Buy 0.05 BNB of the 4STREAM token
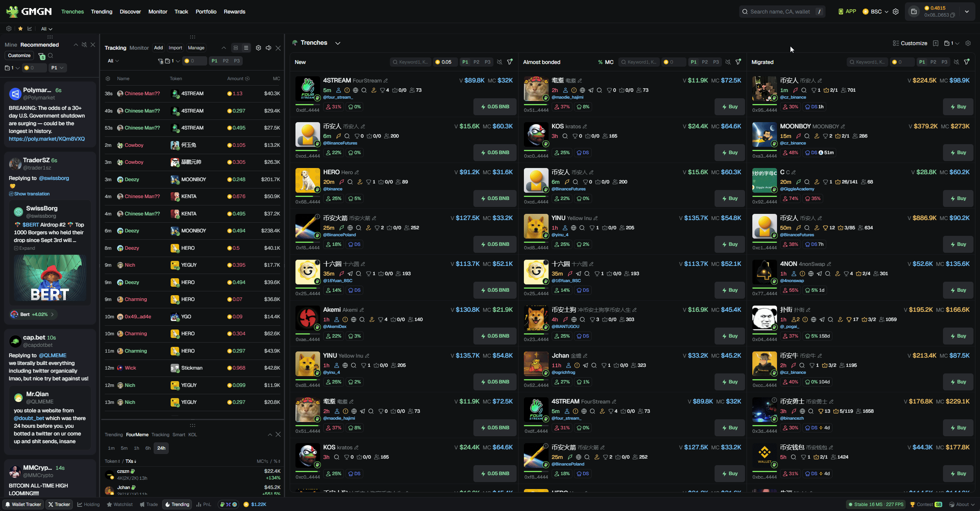Screen dimensions: 980x511 [x=495, y=107]
